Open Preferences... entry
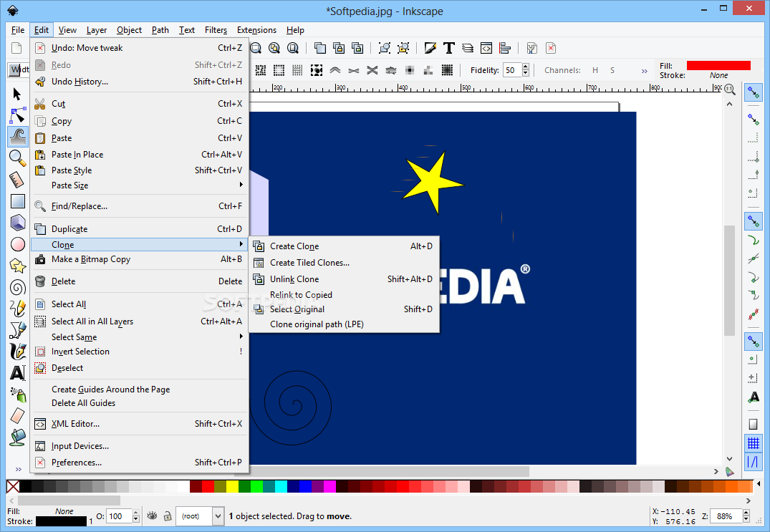The image size is (770, 532). click(x=140, y=463)
